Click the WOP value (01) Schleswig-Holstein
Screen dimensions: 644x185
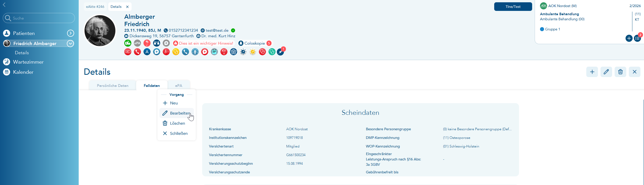pos(461,146)
